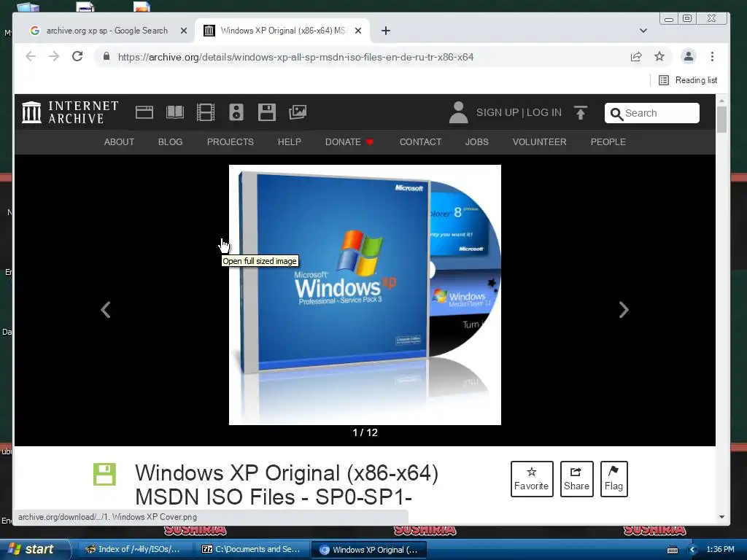Click the keyboard tray icon
Image resolution: width=747 pixels, height=560 pixels.
(672, 550)
